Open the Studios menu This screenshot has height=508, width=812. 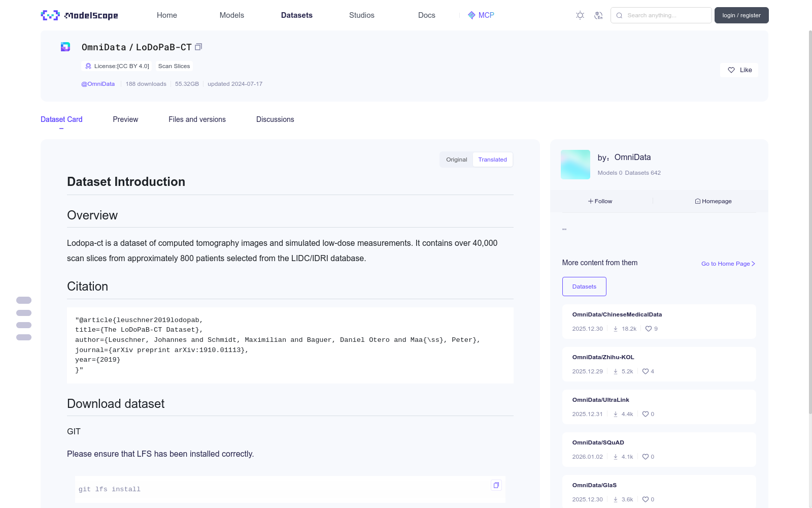click(362, 15)
